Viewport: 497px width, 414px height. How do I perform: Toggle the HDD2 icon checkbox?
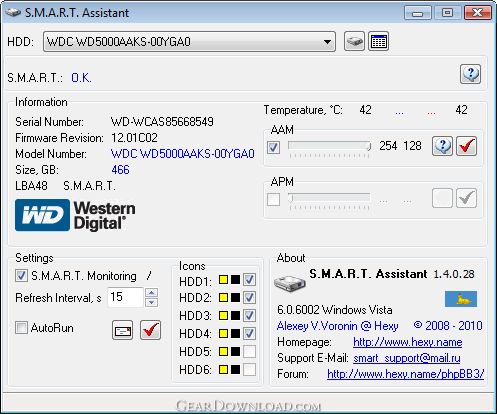(x=249, y=298)
